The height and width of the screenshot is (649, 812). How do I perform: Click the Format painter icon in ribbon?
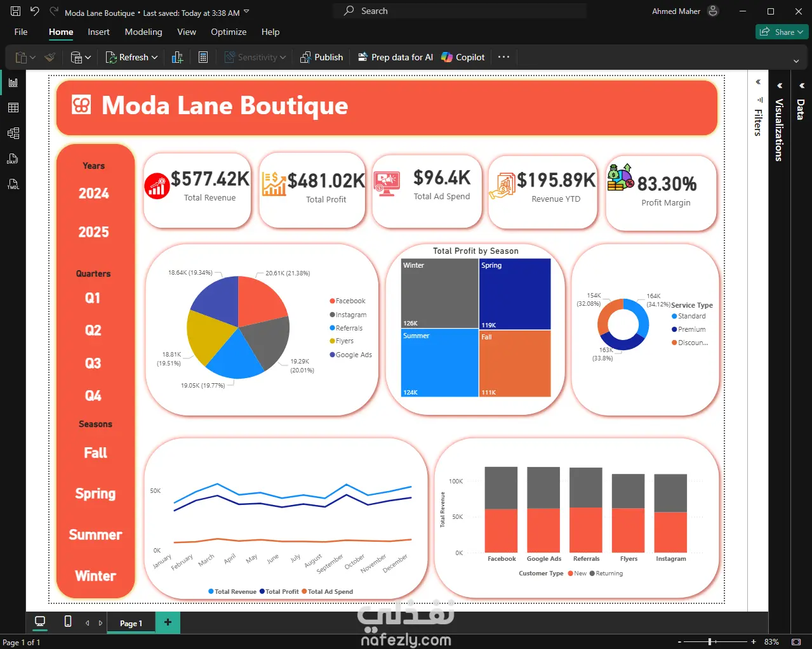(50, 57)
